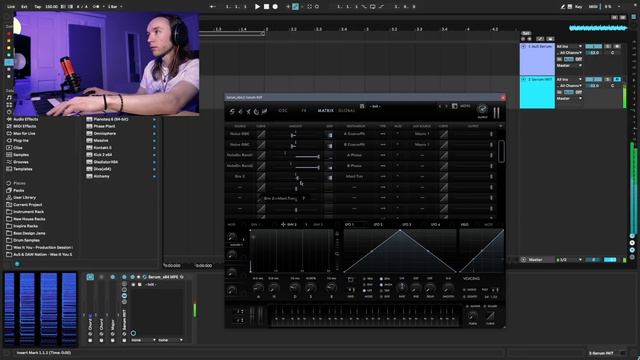Click the Set locator button
Screen dimensions: 640x360
(x=526, y=33)
